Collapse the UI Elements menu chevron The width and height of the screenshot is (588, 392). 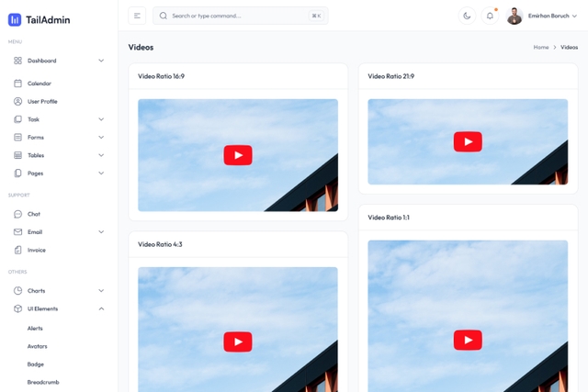coord(101,308)
